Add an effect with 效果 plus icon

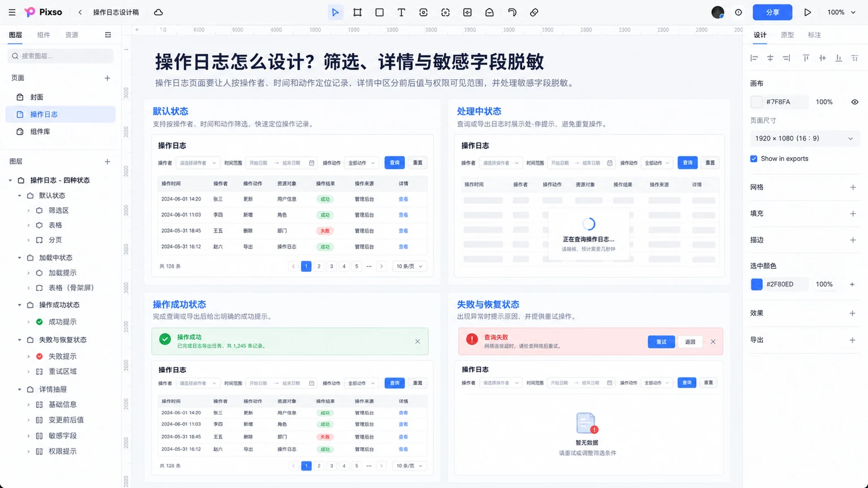(x=853, y=313)
